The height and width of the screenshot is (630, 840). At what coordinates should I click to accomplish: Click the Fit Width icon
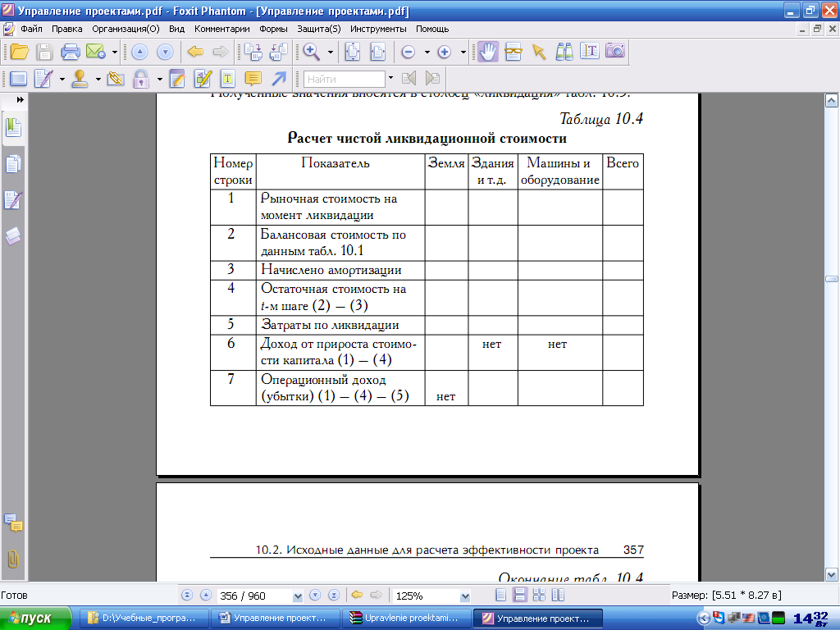pos(378,52)
